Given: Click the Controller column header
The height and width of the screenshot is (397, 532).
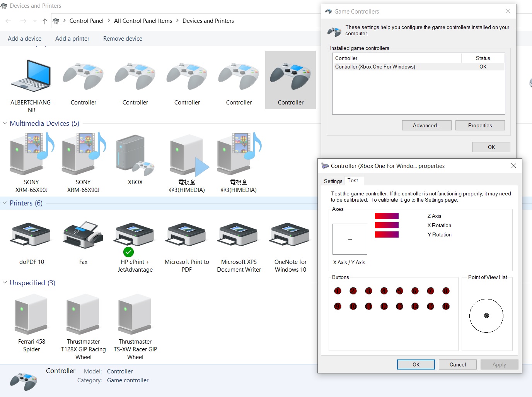Looking at the screenshot, I should pos(397,58).
